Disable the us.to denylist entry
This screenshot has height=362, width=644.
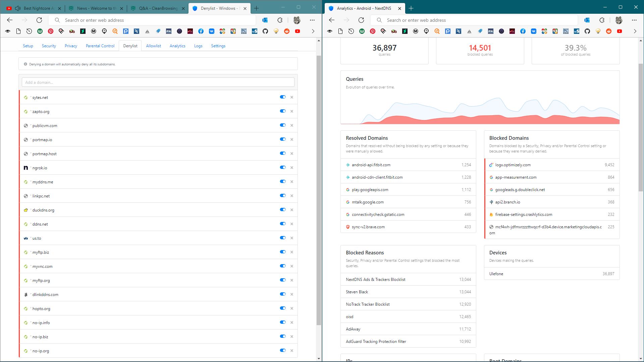coord(283,238)
